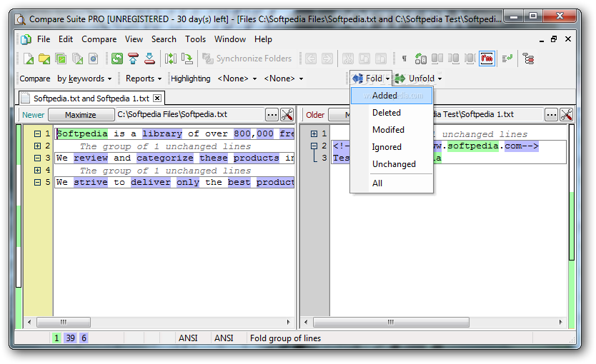Click the new file comparison icon

28,59
